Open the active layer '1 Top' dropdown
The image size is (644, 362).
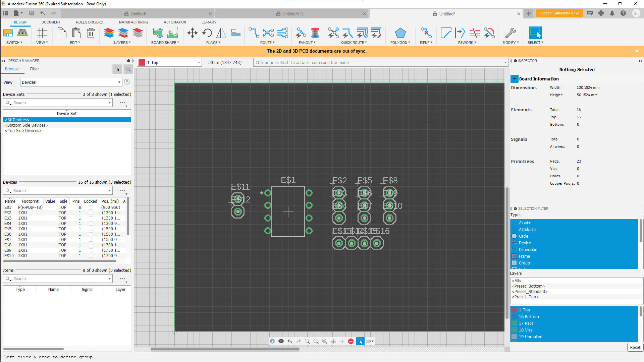click(x=169, y=63)
